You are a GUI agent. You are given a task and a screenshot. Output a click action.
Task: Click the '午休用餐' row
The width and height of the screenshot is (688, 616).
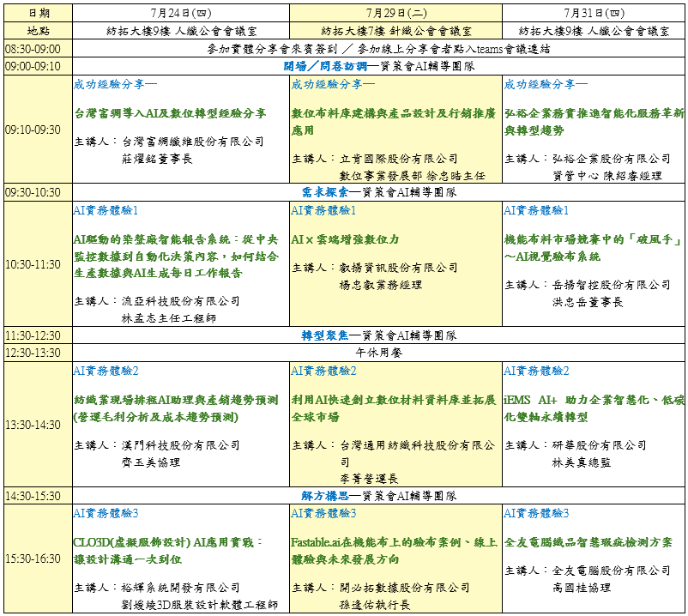pyautogui.click(x=378, y=353)
